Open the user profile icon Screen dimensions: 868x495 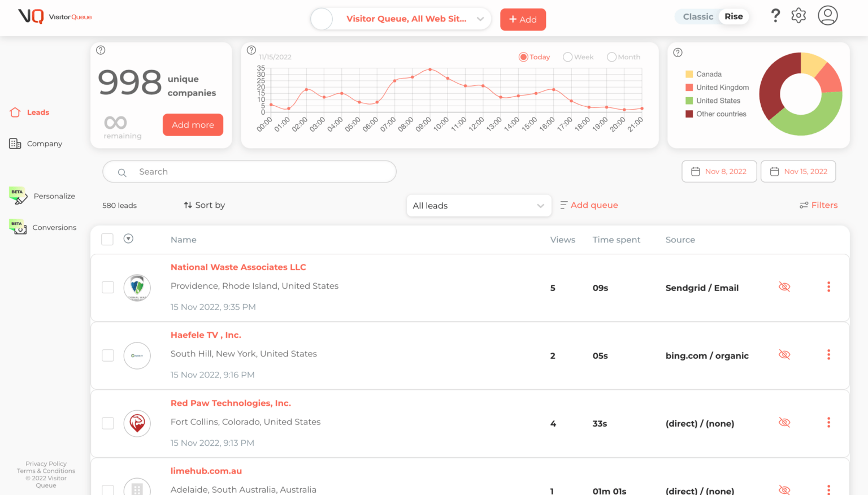click(x=827, y=16)
